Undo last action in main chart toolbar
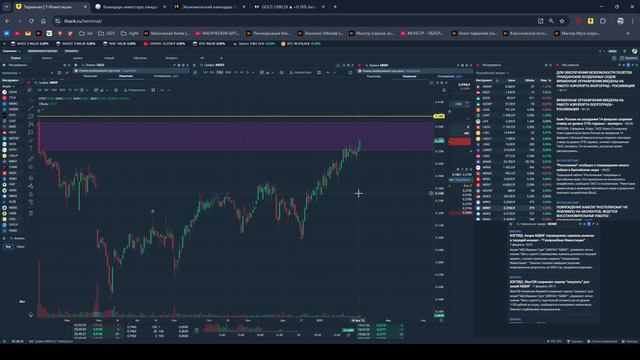The width and height of the screenshot is (640, 360). (x=162, y=90)
